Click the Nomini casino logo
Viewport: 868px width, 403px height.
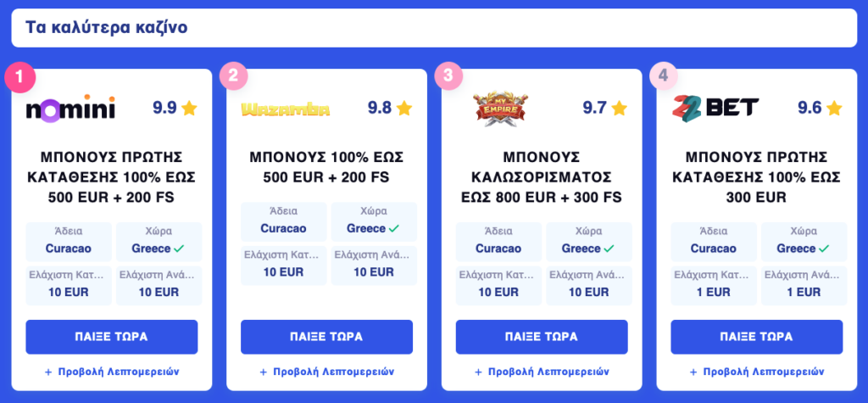[71, 108]
